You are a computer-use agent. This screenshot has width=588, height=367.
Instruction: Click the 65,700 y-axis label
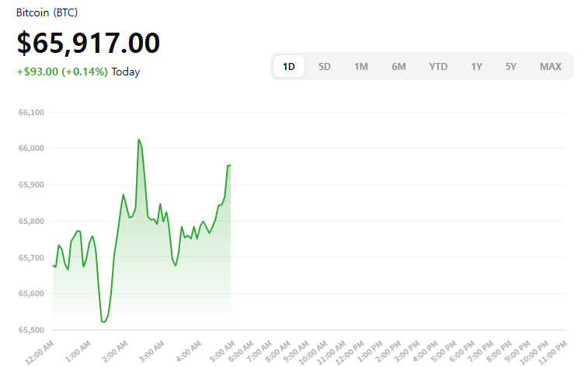tap(31, 258)
